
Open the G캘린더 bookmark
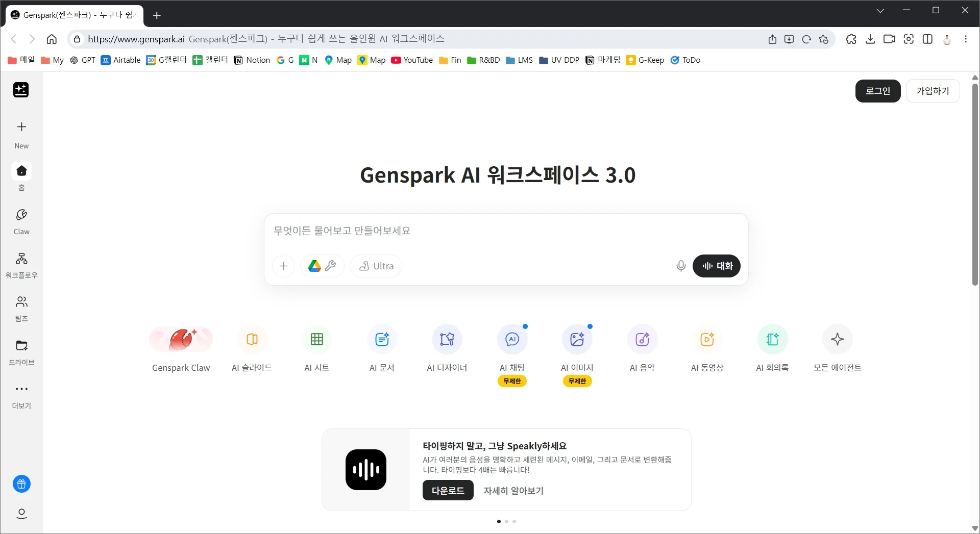click(166, 60)
